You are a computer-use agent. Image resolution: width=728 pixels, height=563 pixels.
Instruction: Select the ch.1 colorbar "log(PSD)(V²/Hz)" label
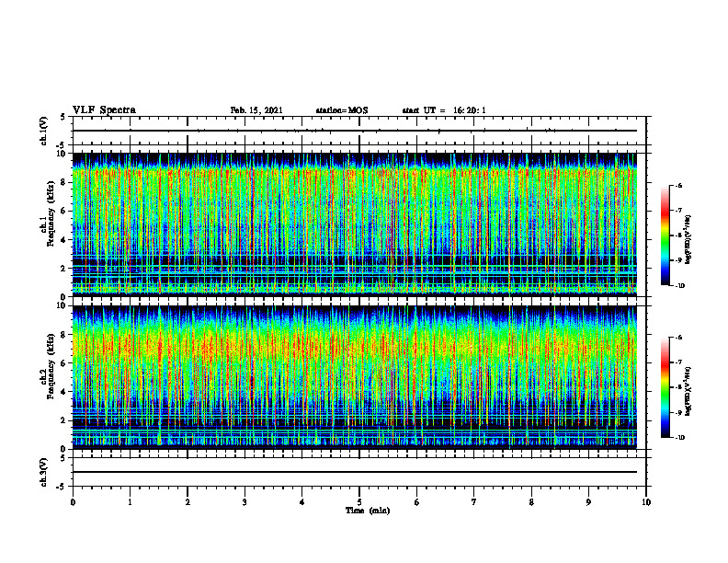[x=688, y=240]
